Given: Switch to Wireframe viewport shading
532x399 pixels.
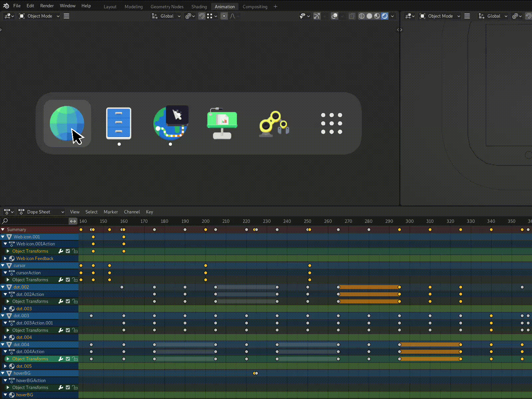Looking at the screenshot, I should pyautogui.click(x=362, y=16).
